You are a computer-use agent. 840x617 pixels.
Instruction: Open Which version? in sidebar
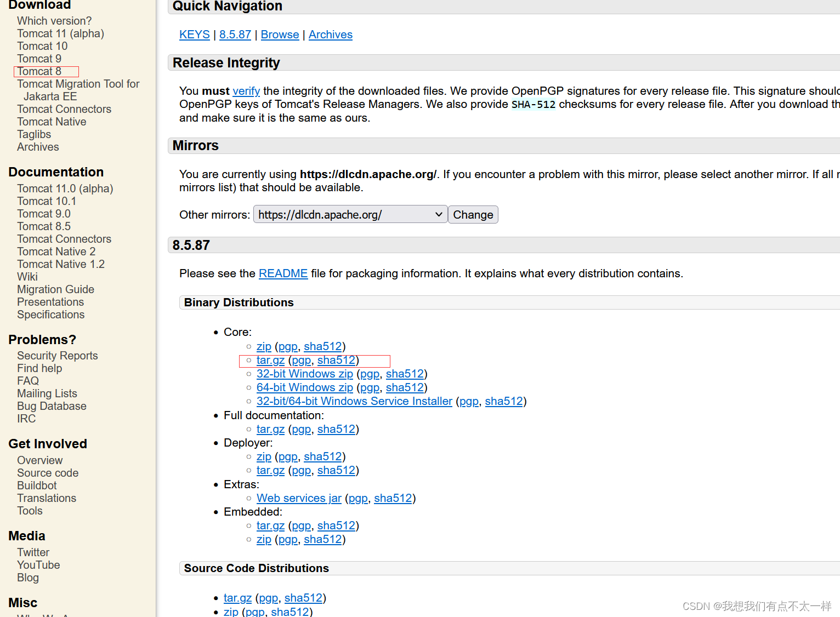pyautogui.click(x=54, y=21)
